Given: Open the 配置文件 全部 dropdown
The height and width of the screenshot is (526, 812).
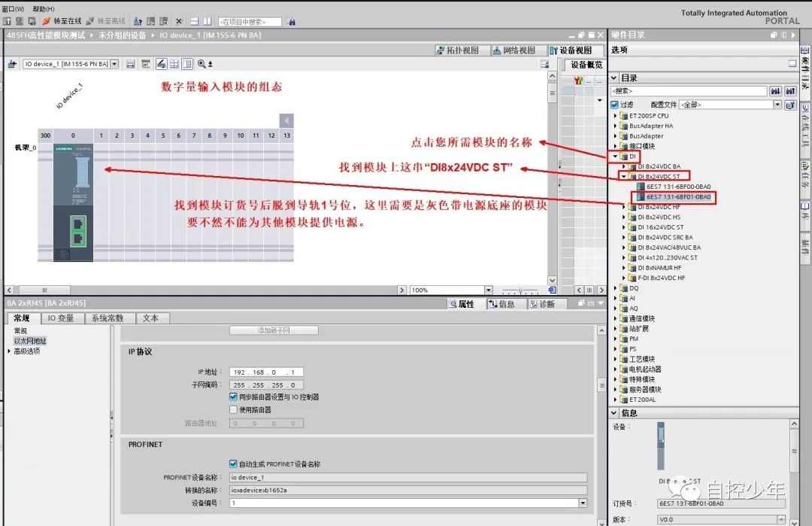Looking at the screenshot, I should [777, 105].
